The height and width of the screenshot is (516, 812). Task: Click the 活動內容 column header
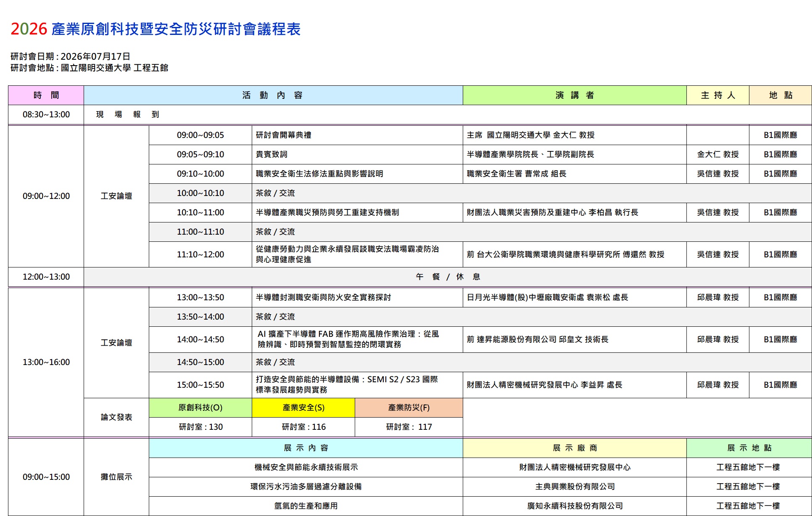273,95
